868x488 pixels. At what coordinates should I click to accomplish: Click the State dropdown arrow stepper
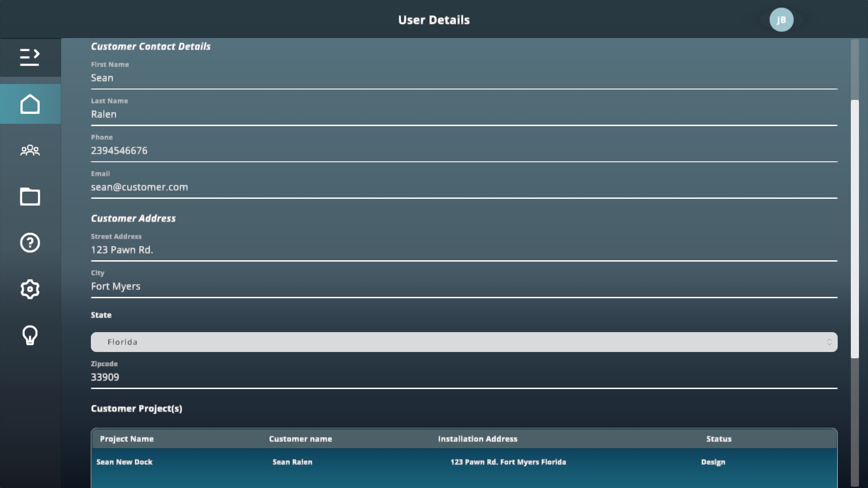829,342
